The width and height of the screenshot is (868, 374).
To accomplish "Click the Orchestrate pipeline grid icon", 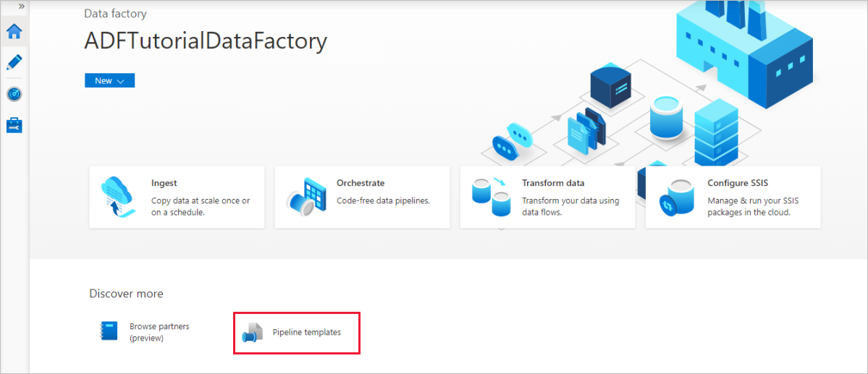I will (305, 197).
